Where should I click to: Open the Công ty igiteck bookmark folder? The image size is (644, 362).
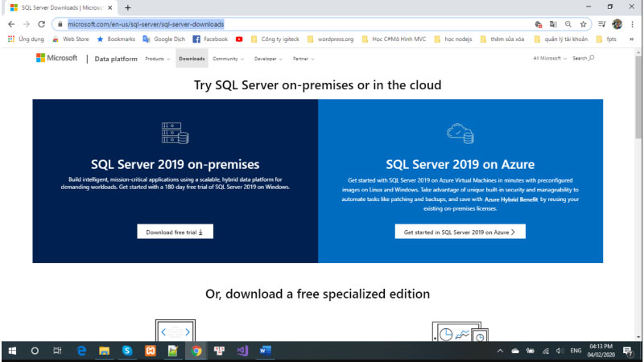[x=275, y=39]
